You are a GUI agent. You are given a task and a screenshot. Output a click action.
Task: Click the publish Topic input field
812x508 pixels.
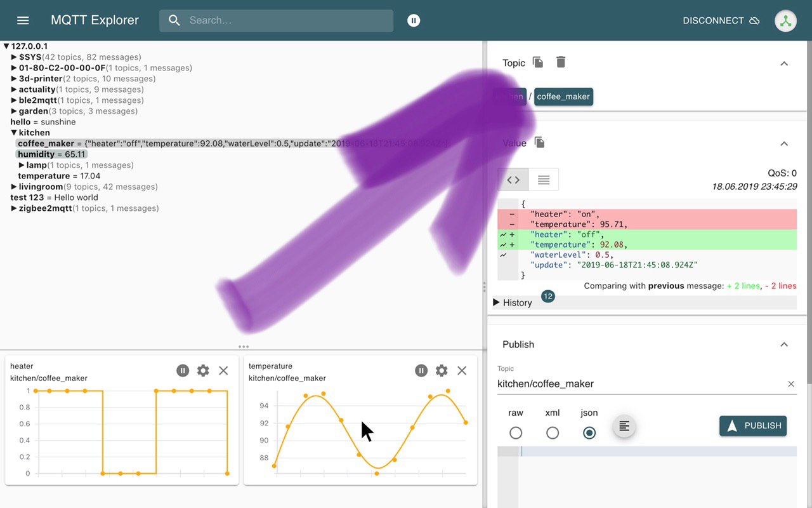pos(639,384)
